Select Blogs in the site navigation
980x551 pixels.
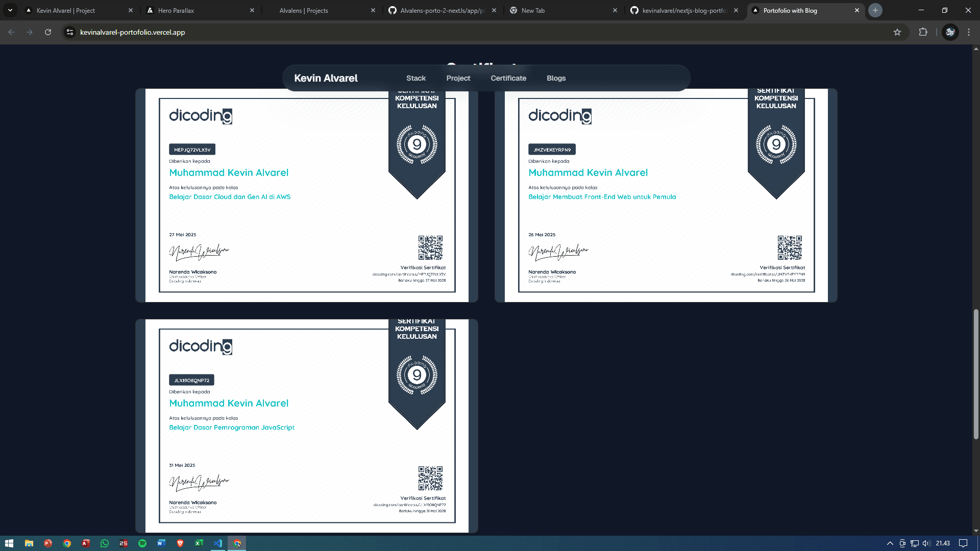[556, 78]
